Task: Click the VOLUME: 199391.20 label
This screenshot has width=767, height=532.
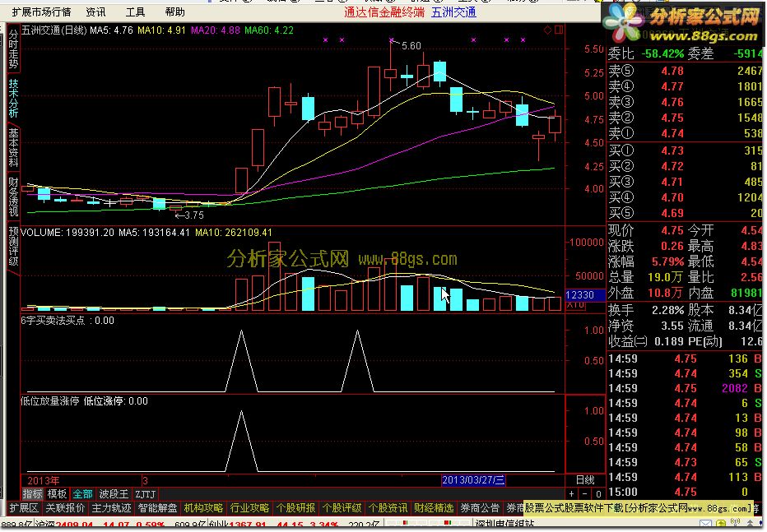Action: tap(67, 233)
